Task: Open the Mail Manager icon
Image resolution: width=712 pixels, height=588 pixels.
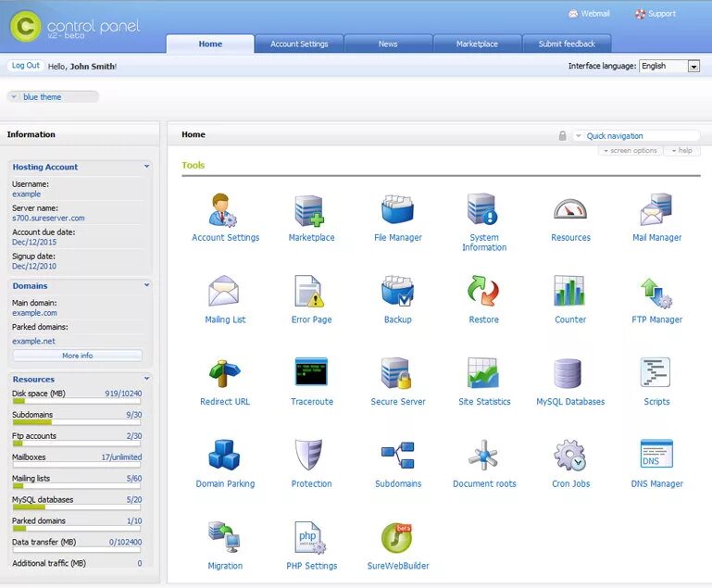Action: [656, 209]
